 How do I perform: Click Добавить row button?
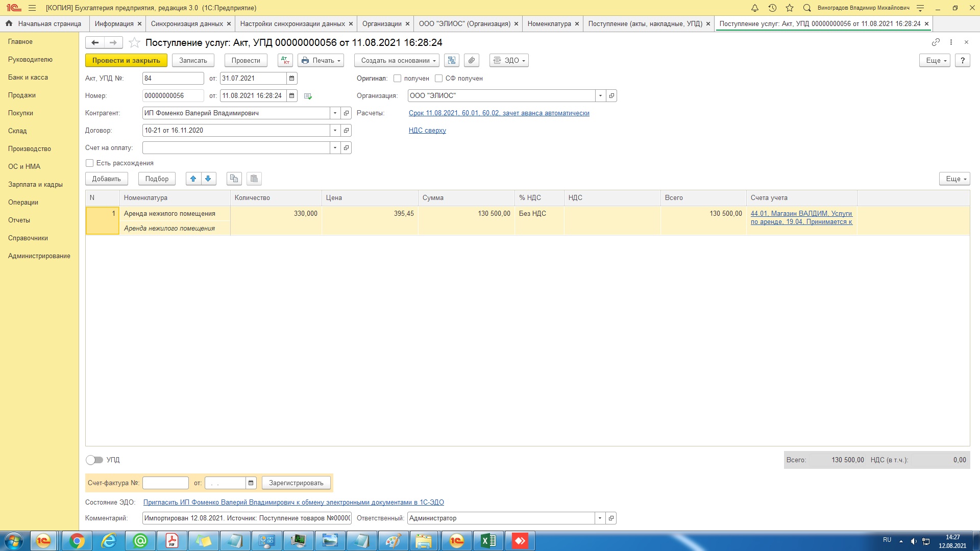point(106,179)
